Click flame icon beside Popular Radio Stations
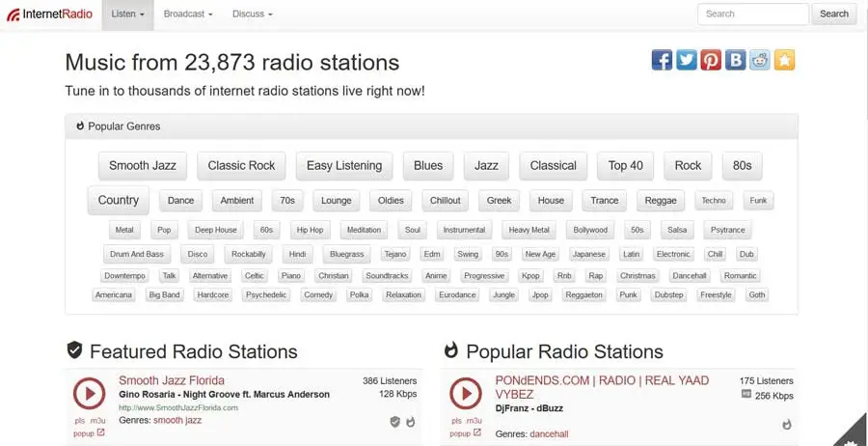Viewport: 868px width, 446px height. [451, 350]
